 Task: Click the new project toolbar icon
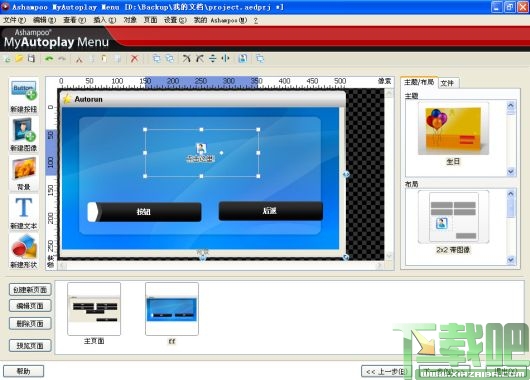7,59
